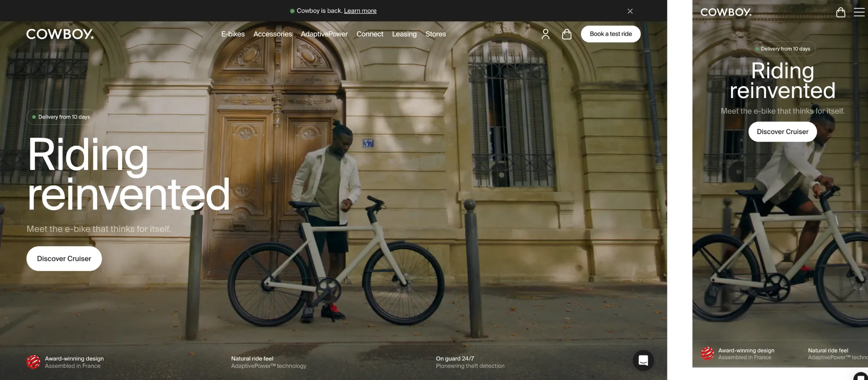Open the Connect nav item
The image size is (868, 380).
point(370,34)
